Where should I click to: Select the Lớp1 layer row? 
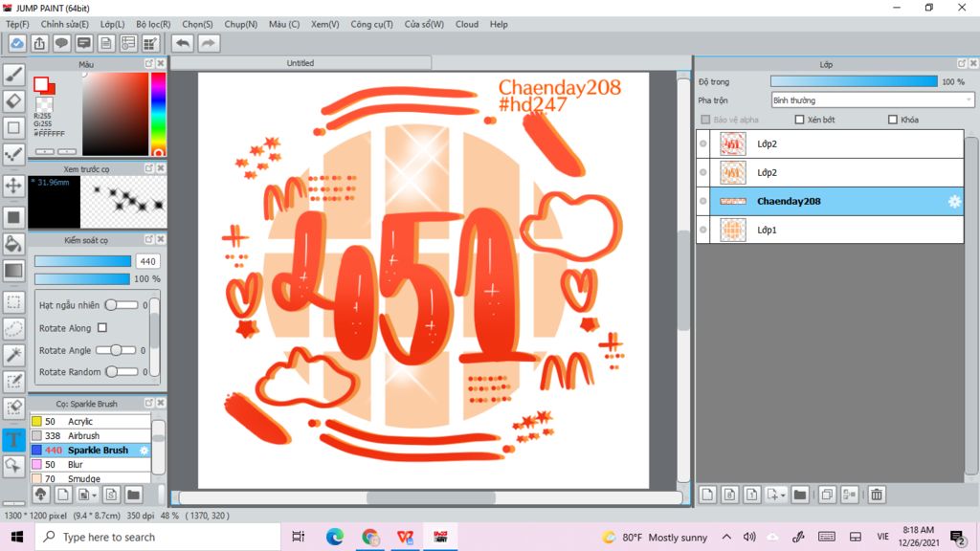pyautogui.click(x=830, y=230)
